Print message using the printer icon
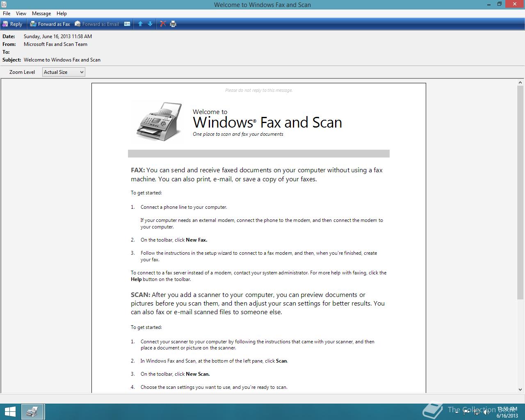The width and height of the screenshot is (525, 420). click(173, 24)
